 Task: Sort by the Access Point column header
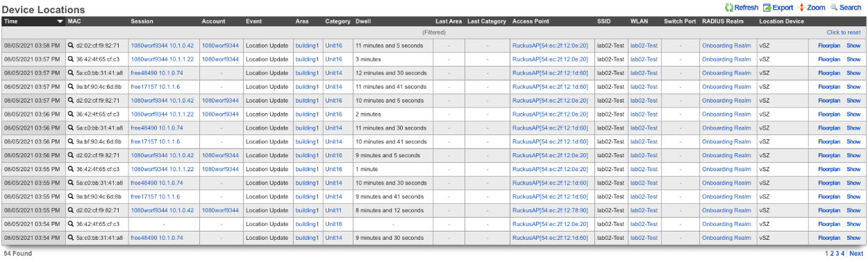point(531,21)
